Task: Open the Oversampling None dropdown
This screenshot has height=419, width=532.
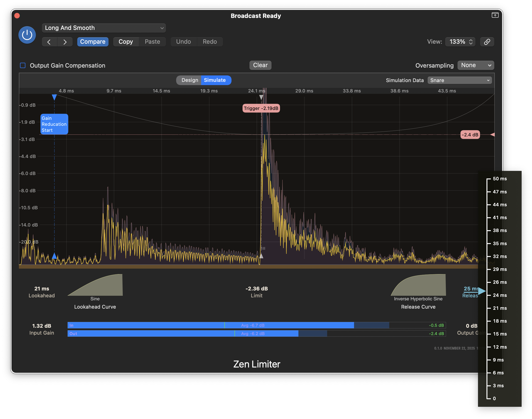Action: coord(475,65)
